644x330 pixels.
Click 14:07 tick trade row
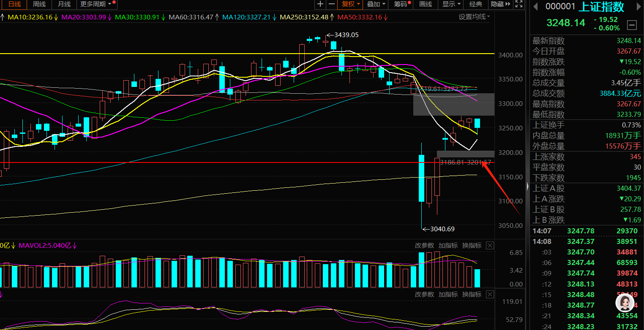click(x=587, y=231)
